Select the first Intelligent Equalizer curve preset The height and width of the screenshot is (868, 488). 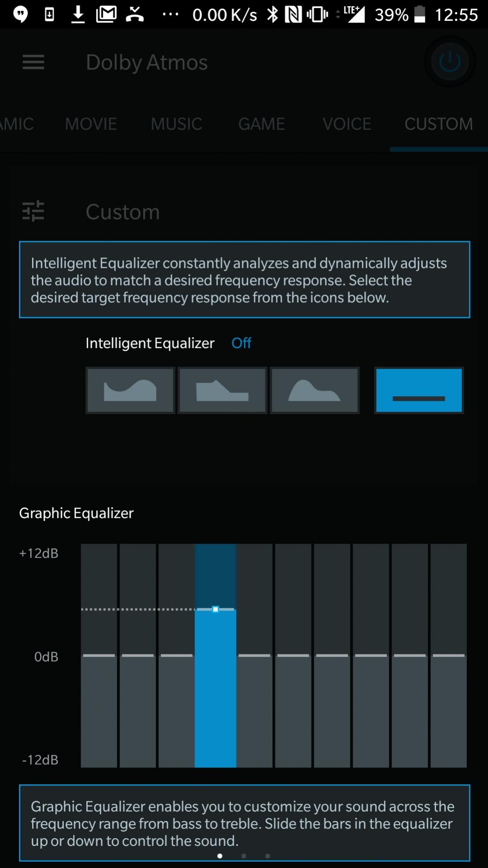(x=130, y=390)
